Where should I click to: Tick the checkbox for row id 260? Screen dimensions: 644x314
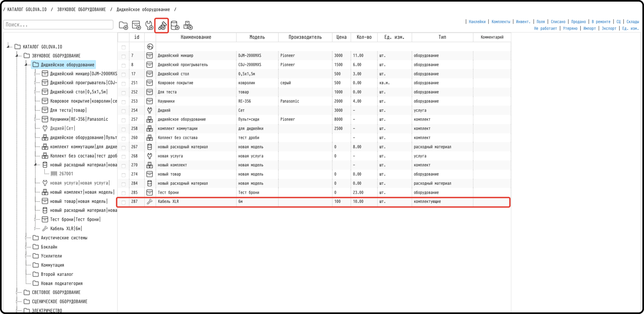124,138
